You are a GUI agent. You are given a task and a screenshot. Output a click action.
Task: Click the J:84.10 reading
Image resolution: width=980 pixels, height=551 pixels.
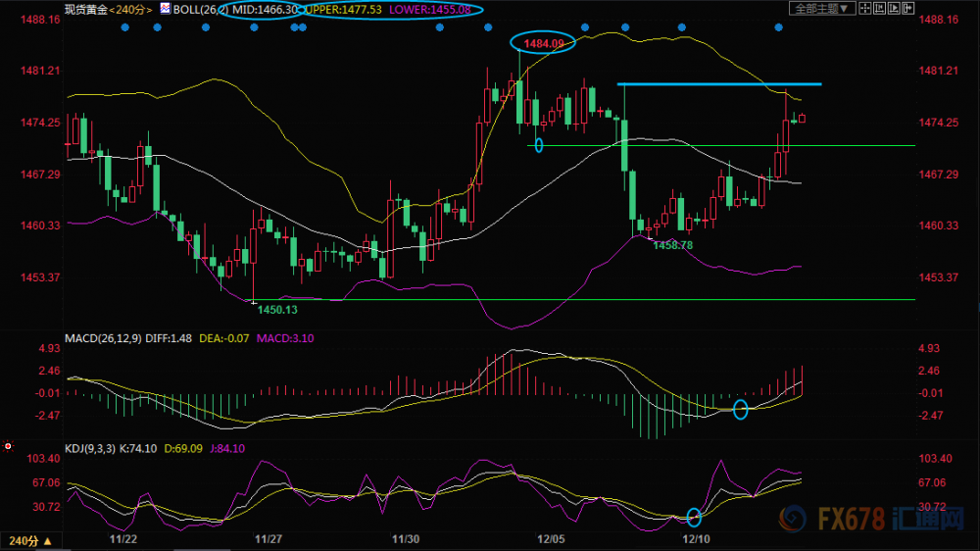point(227,448)
